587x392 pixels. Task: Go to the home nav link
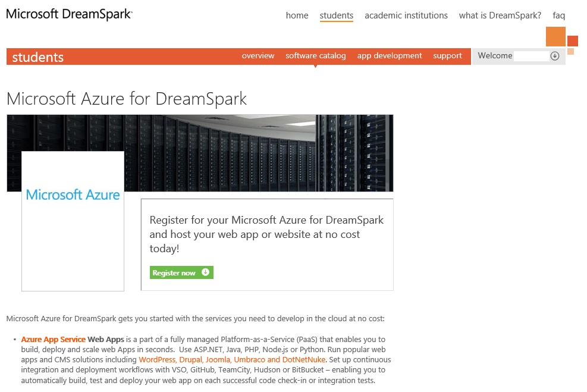[x=297, y=15]
